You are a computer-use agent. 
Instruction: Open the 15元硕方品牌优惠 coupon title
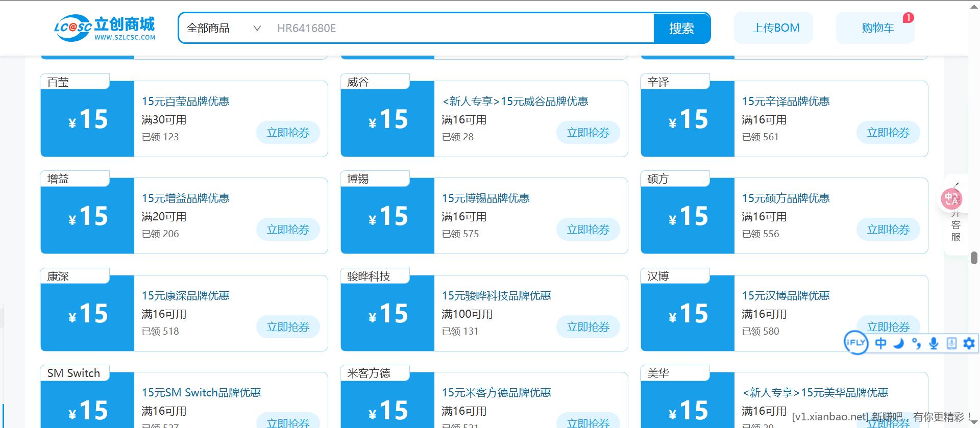[x=786, y=198]
